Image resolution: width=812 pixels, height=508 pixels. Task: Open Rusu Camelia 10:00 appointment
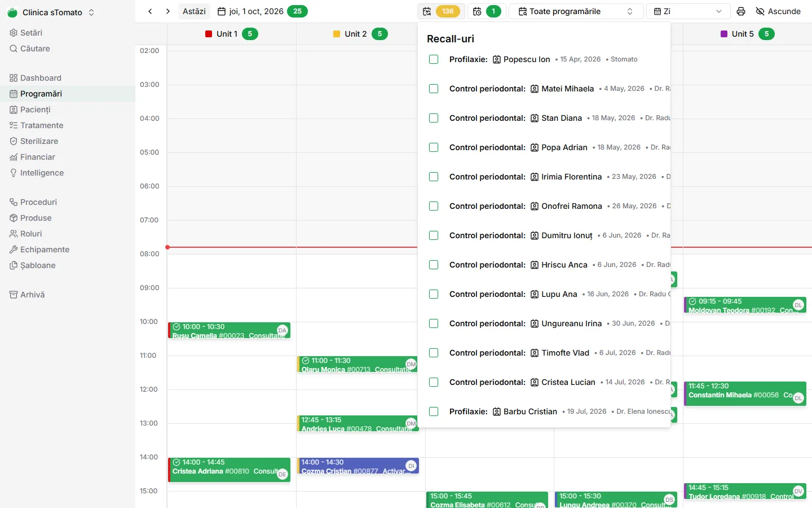230,330
